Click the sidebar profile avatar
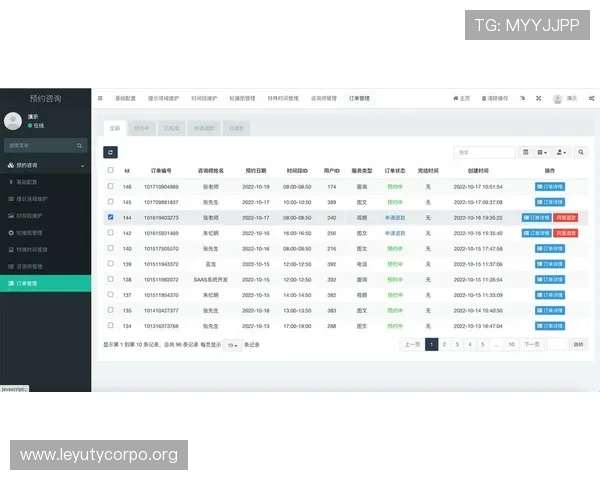This screenshot has height=480, width=600. (x=13, y=121)
